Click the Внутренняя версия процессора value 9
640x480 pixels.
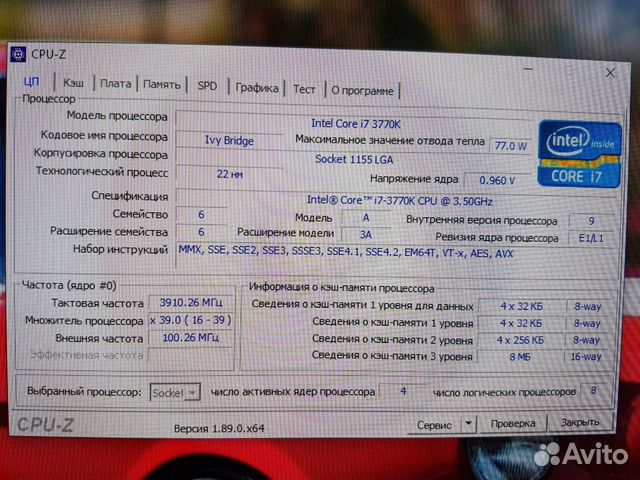tap(591, 221)
